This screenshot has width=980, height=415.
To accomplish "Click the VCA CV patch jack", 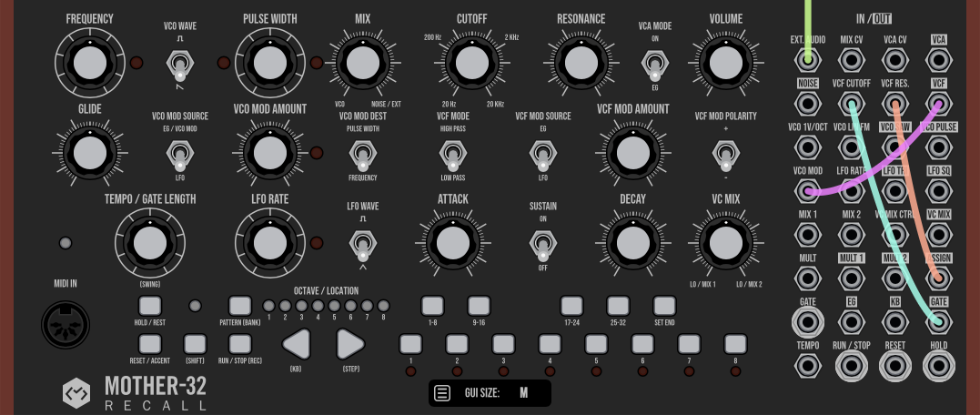I will 895,61.
